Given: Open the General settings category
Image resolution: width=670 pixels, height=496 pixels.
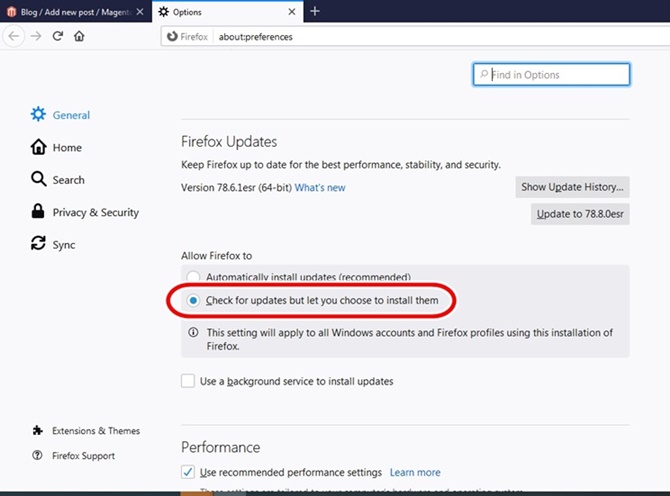Looking at the screenshot, I should (60, 115).
